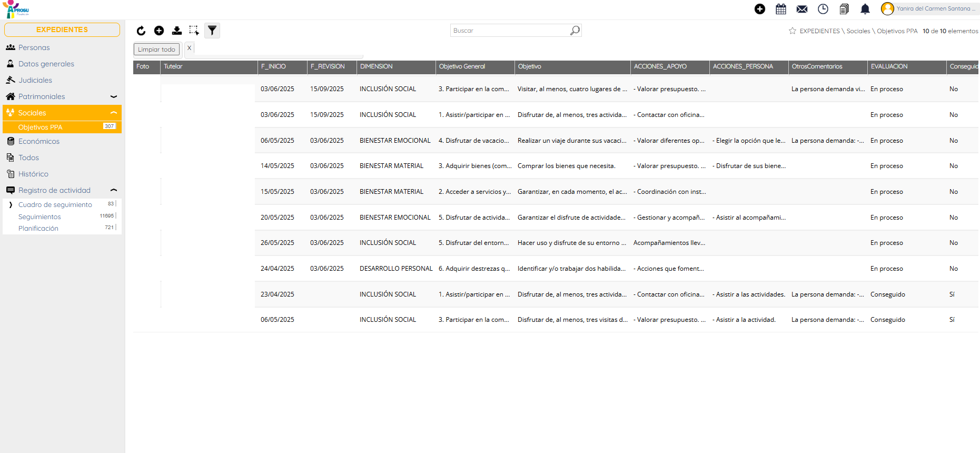Expand the Patrimoniales section

(113, 96)
